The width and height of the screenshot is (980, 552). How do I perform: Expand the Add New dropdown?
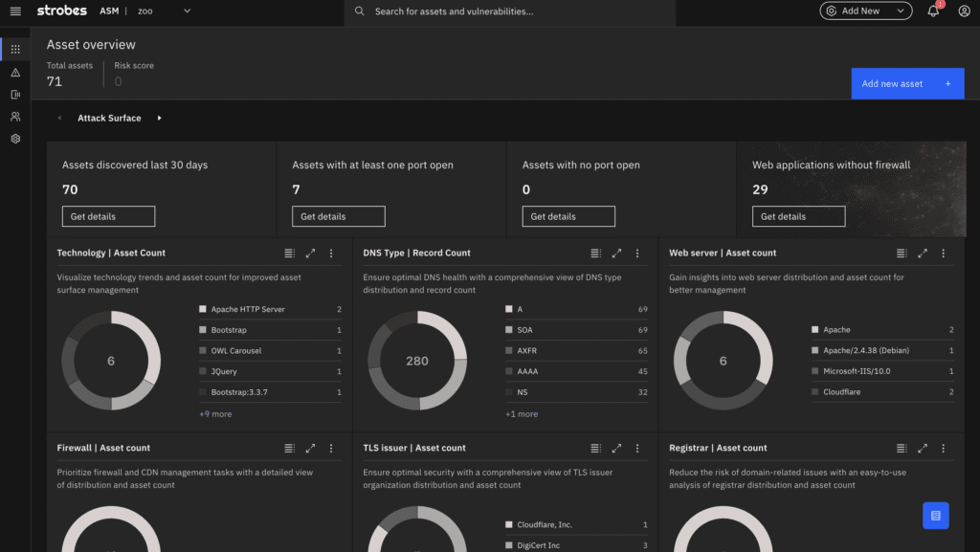[865, 11]
